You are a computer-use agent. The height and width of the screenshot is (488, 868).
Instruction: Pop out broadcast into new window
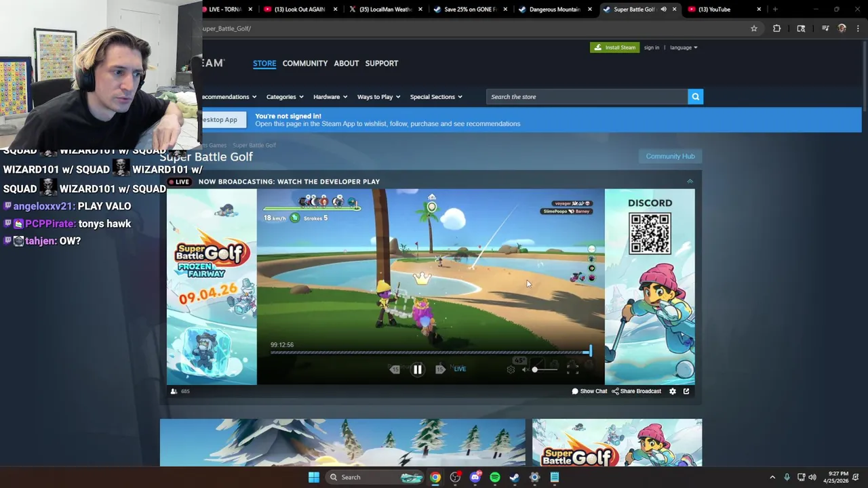click(x=686, y=391)
